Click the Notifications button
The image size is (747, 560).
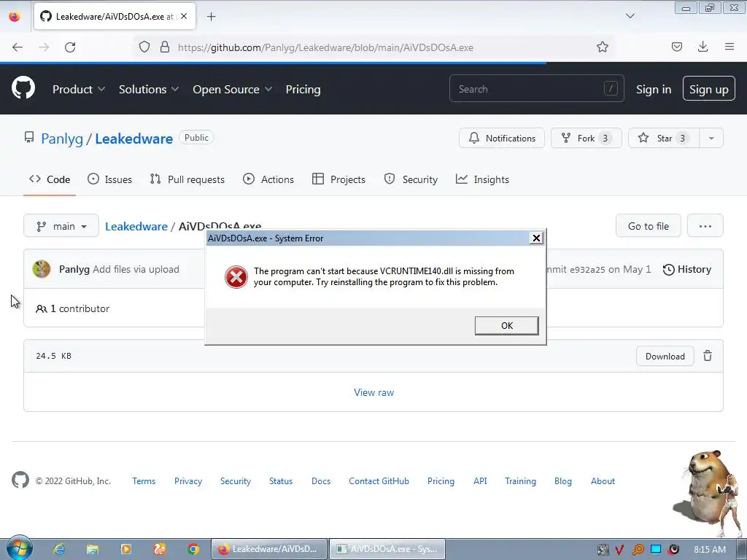click(502, 138)
